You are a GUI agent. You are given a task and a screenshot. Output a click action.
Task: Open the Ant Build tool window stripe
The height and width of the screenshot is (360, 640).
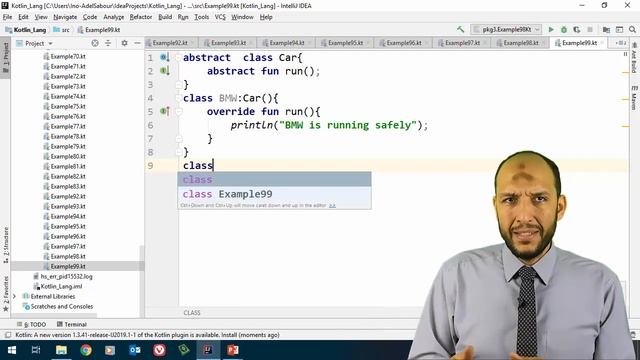point(634,58)
